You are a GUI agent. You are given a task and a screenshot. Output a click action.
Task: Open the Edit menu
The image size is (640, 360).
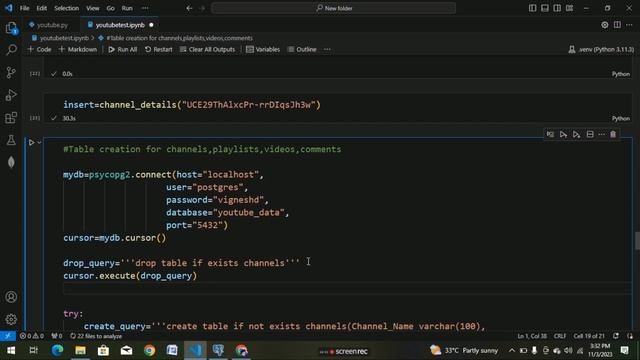(42, 8)
